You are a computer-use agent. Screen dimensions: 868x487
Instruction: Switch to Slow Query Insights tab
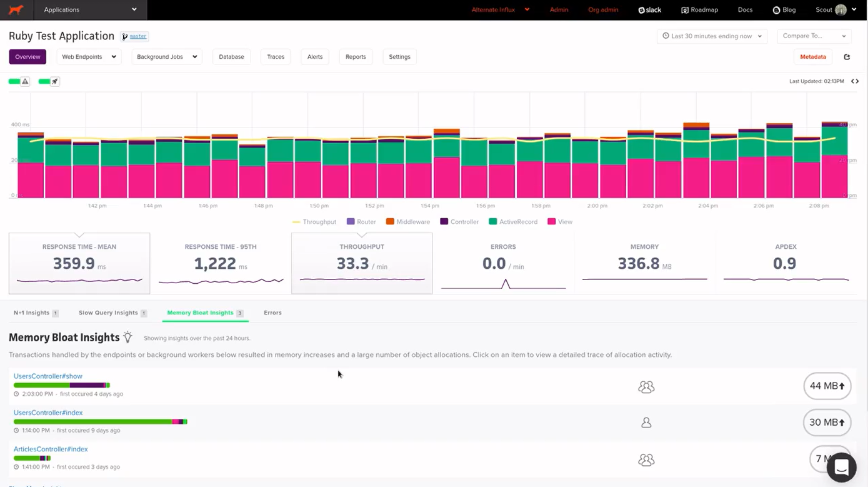113,313
